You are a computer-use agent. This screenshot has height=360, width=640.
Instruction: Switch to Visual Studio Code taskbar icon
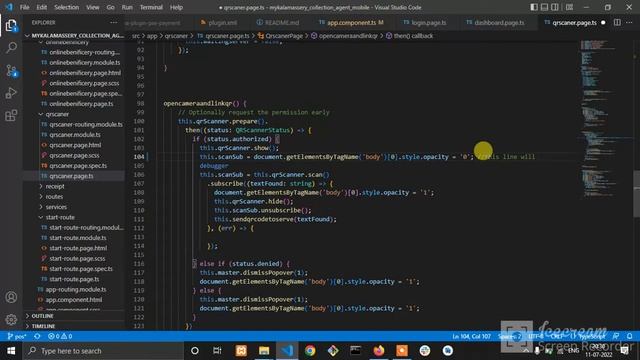pyautogui.click(x=287, y=351)
